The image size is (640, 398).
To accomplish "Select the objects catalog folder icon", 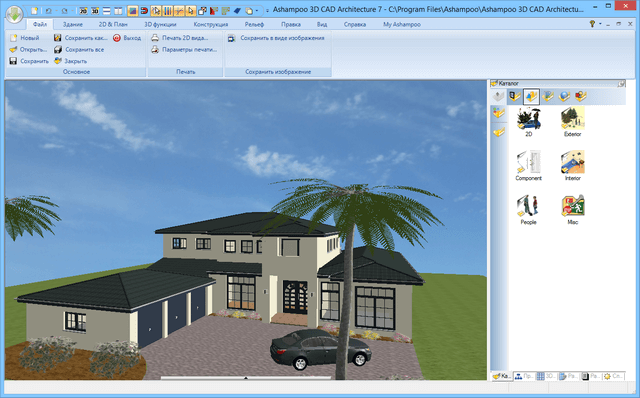I will [531, 97].
